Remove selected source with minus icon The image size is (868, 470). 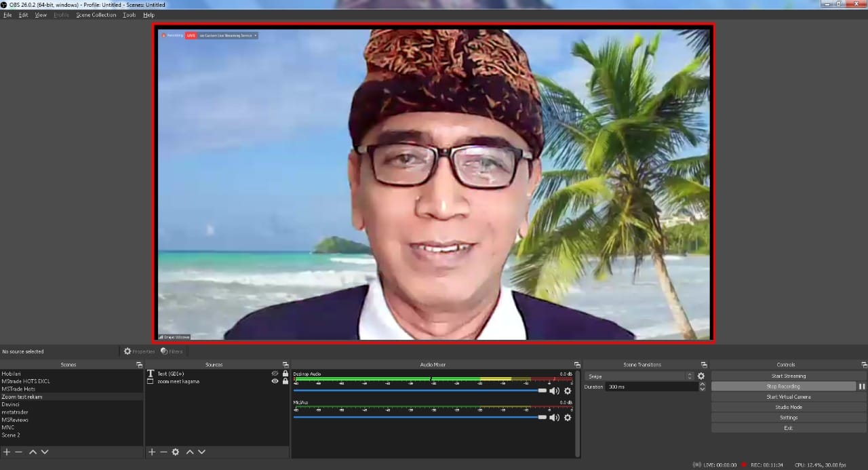coord(163,452)
